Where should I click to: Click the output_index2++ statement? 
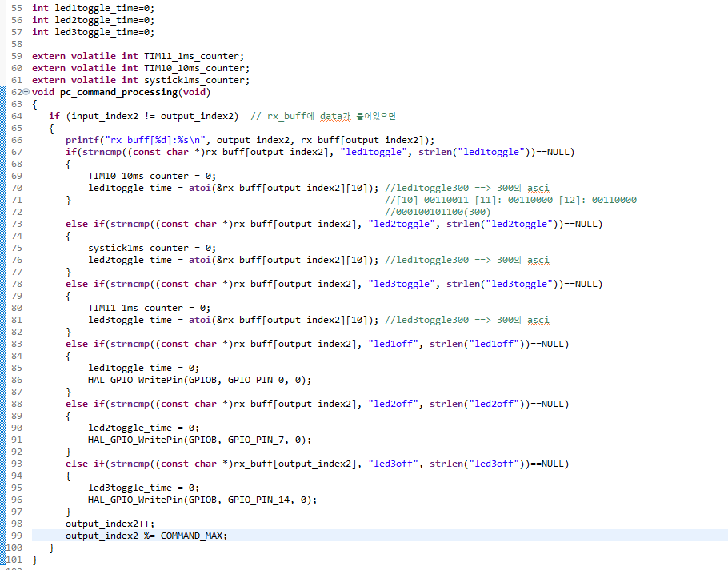[110, 524]
